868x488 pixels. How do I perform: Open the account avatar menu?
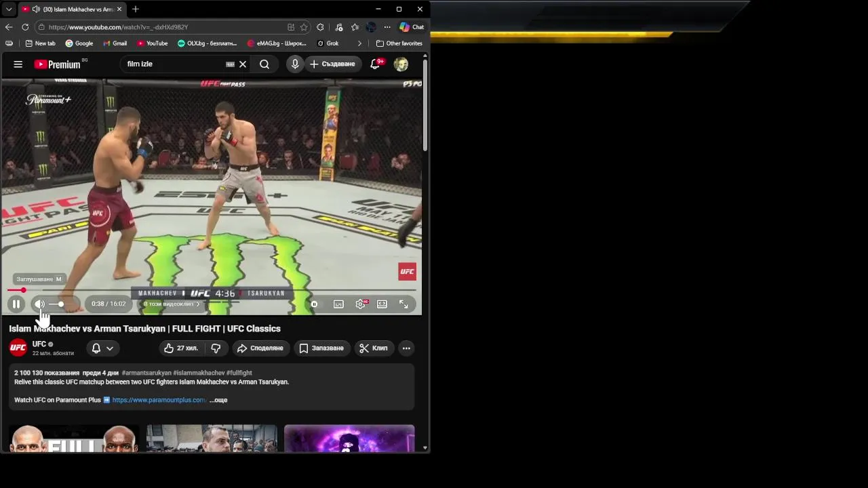401,64
